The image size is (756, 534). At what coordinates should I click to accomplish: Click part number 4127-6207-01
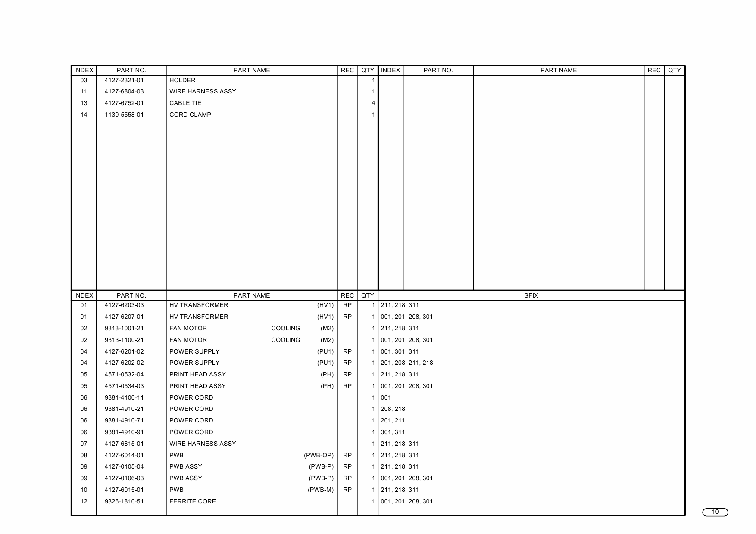(x=124, y=317)
